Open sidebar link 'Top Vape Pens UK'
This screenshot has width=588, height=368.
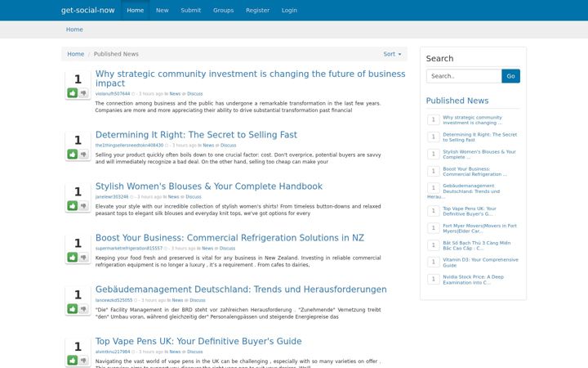(469, 211)
